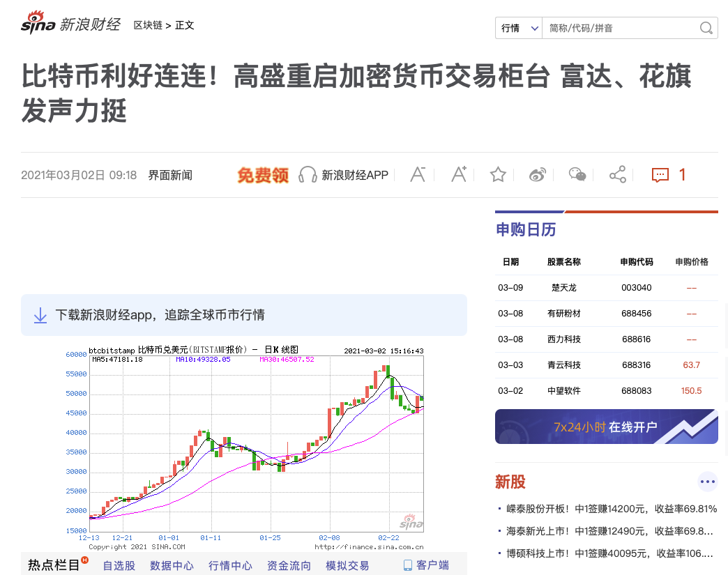Screen dimensions: 728x575
Task: Click subscription price 150.5
Action: tap(691, 391)
